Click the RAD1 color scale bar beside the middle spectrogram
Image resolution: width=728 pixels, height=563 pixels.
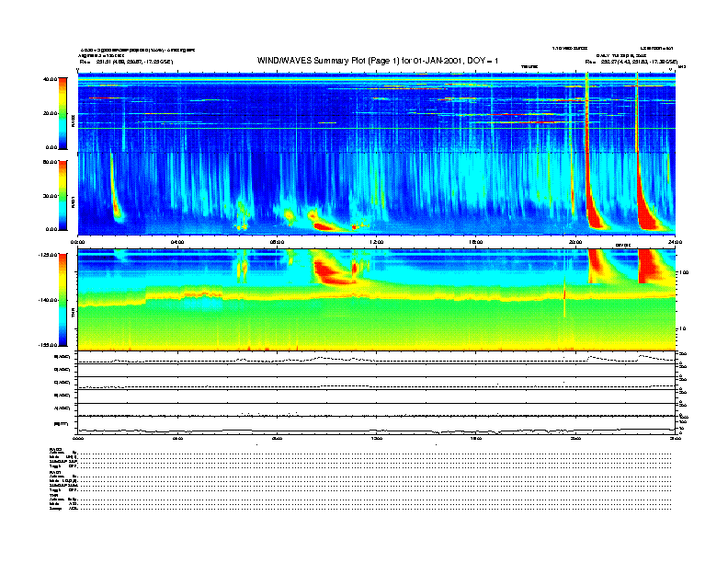coord(63,195)
